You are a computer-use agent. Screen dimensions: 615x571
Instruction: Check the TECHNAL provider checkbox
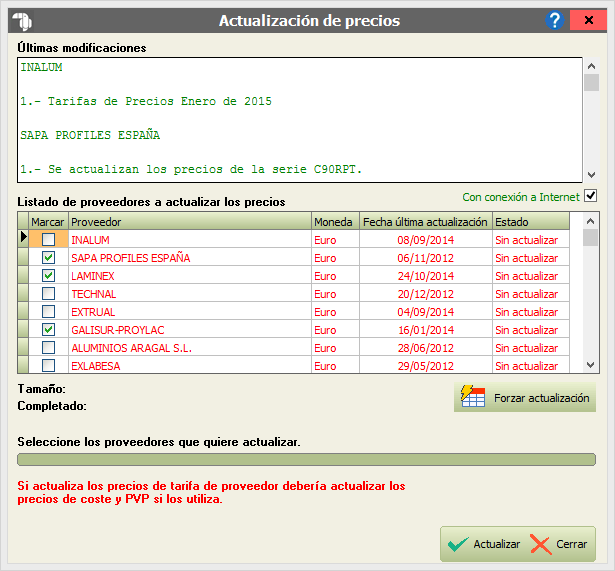click(49, 294)
